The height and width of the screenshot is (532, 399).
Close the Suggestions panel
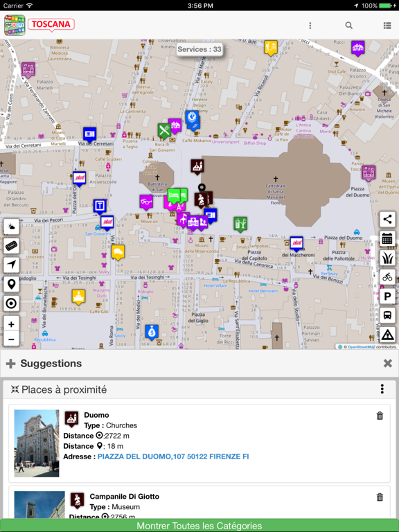click(x=387, y=364)
